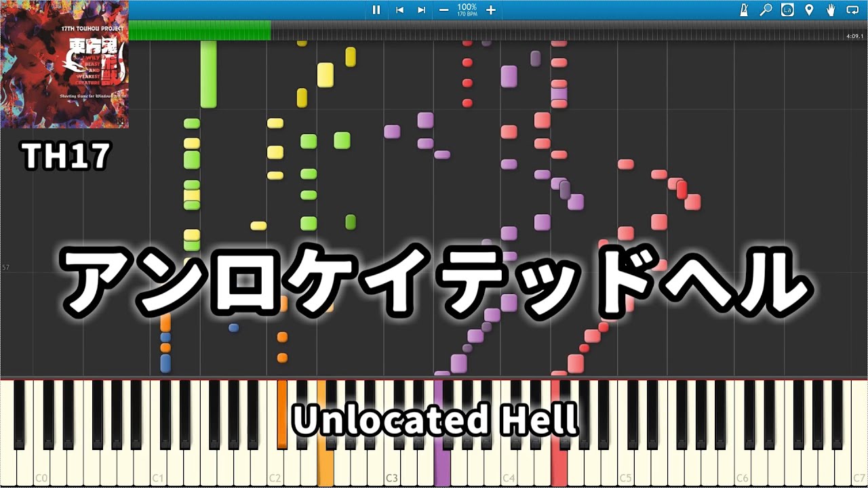Click the Touhou 17 album cover thumbnail
868x488 pixels.
click(x=64, y=64)
